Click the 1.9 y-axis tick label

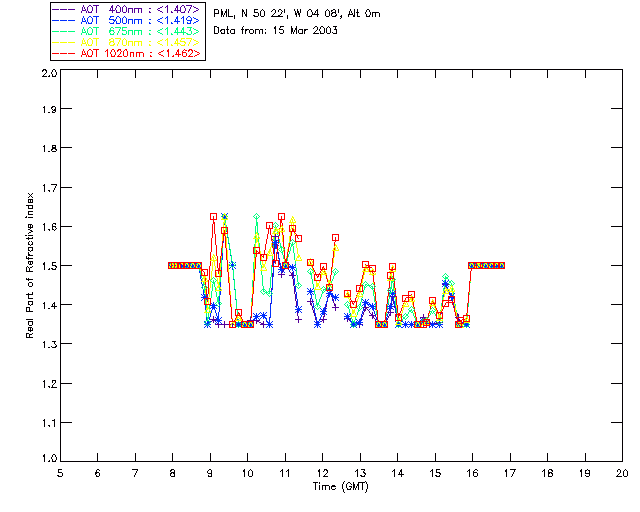[x=49, y=109]
